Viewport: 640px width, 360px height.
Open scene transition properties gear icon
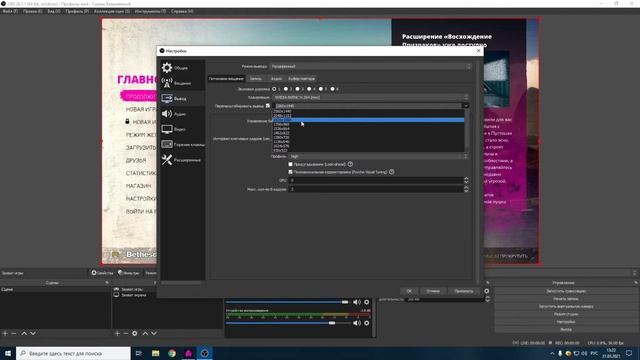[x=487, y=291]
